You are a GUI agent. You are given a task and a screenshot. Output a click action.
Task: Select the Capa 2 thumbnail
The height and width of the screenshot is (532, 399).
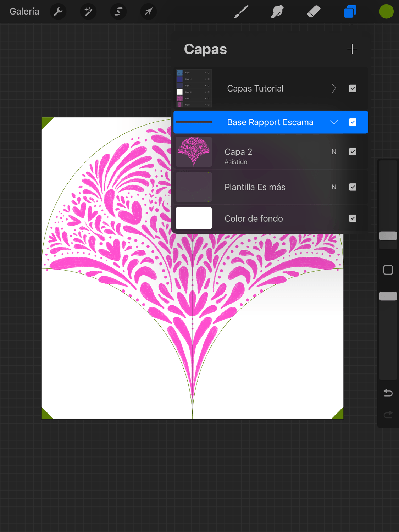(x=194, y=152)
